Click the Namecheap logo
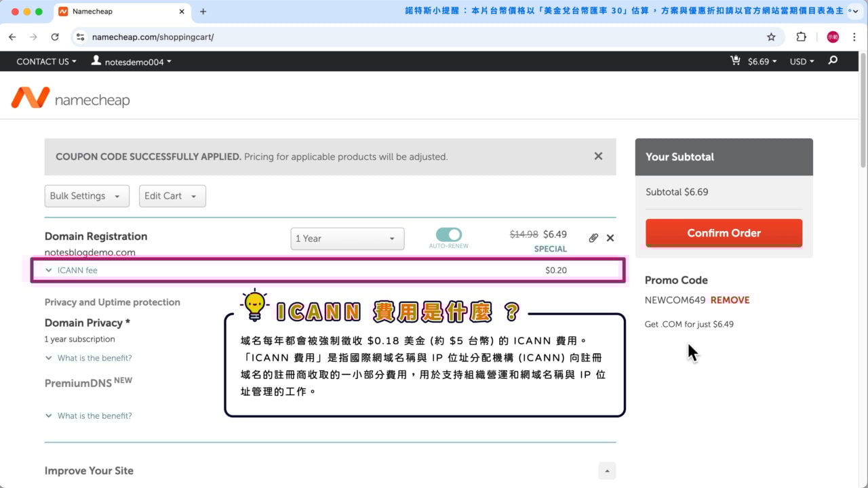Viewport: 868px width, 488px height. (71, 98)
